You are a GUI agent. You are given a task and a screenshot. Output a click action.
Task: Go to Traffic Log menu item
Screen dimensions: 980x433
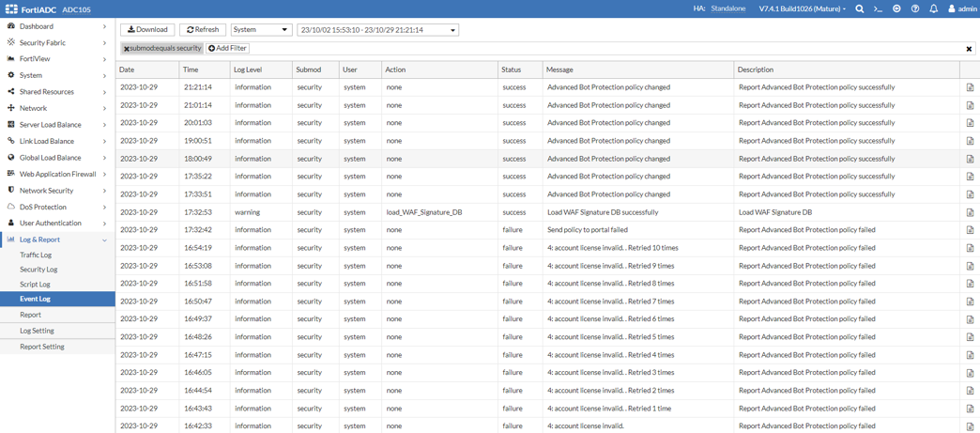coord(36,255)
